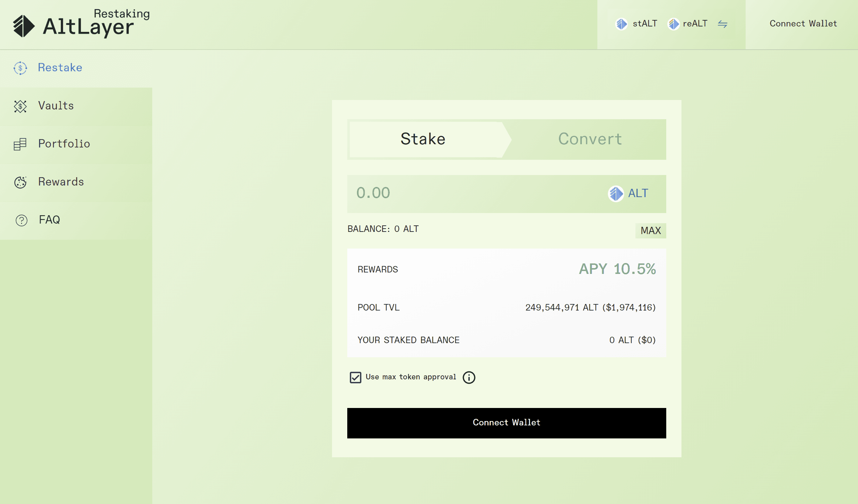Open max token approval info tooltip
The width and height of the screenshot is (858, 504).
[469, 378]
